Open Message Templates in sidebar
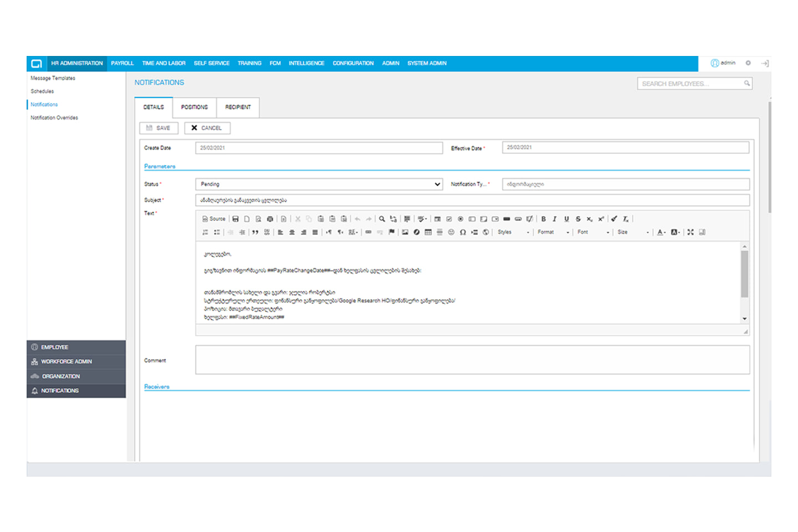 [53, 78]
